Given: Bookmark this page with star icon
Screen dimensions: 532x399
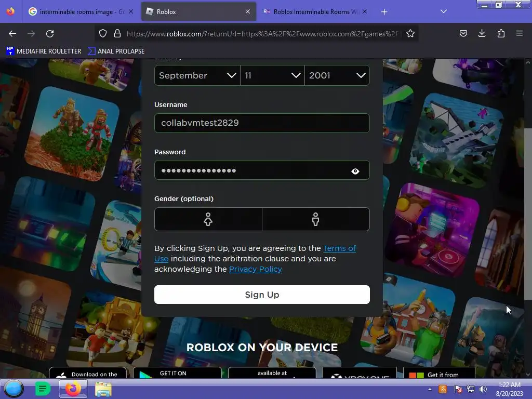Looking at the screenshot, I should tap(410, 34).
